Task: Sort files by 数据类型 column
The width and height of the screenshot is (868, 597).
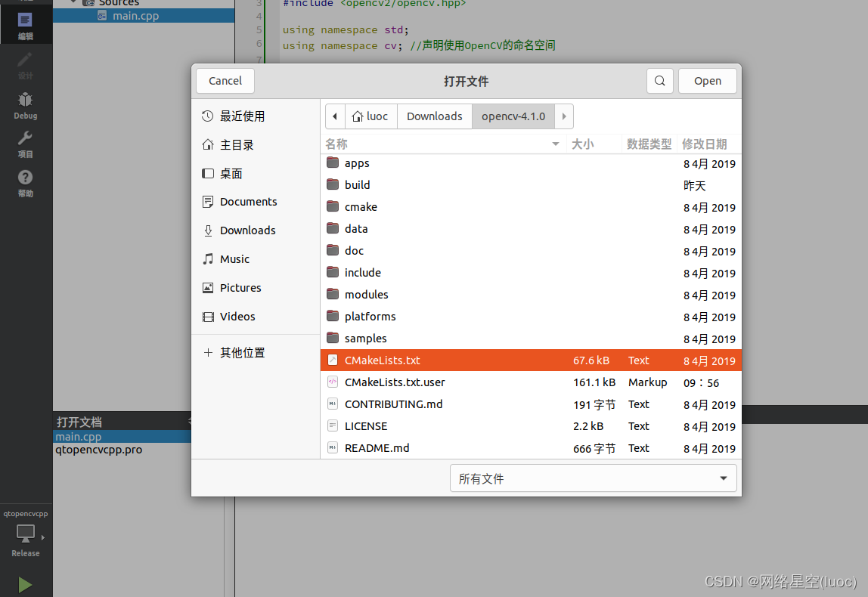Action: [x=649, y=144]
